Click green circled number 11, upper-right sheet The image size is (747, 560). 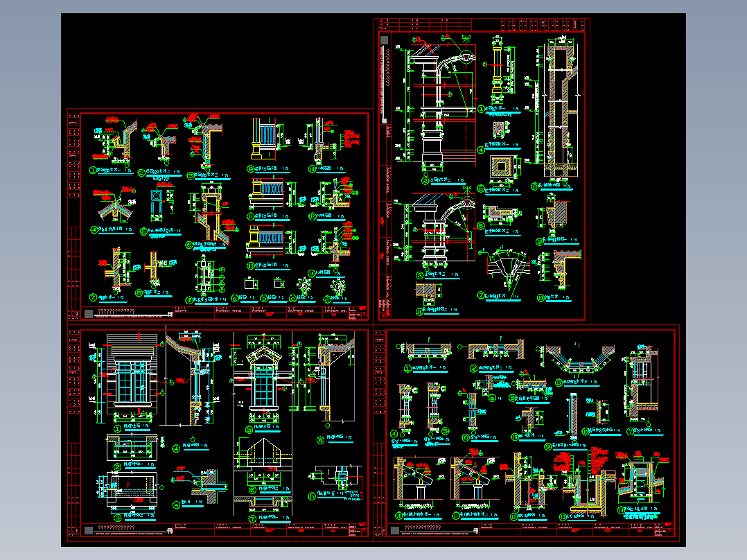pyautogui.click(x=419, y=312)
